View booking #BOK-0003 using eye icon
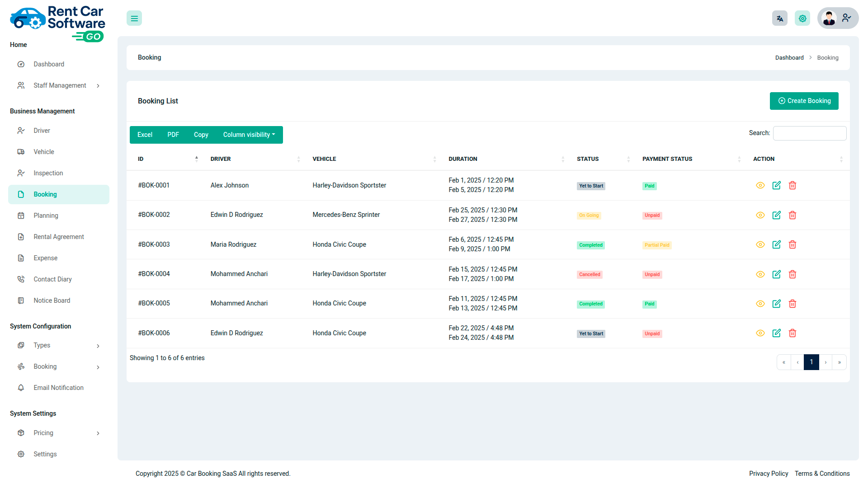 pyautogui.click(x=760, y=244)
